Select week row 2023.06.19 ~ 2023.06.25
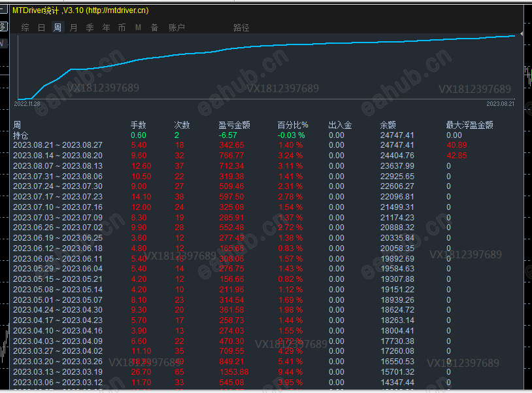Screen dimensions: 532x393 (x=58, y=238)
